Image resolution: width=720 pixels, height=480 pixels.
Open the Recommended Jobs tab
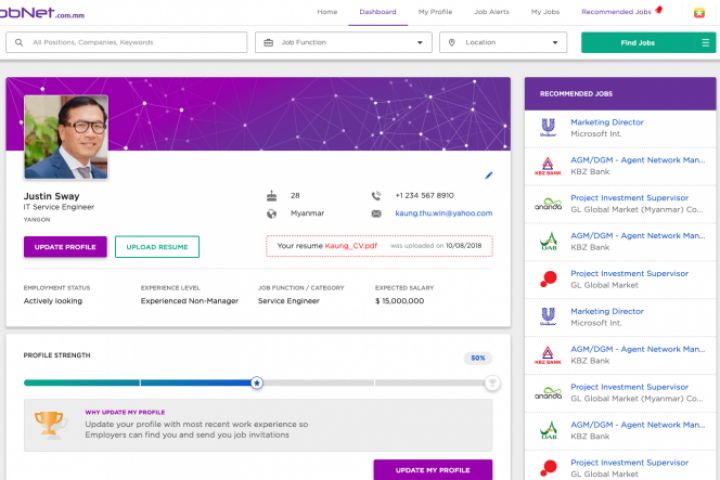[x=616, y=12]
